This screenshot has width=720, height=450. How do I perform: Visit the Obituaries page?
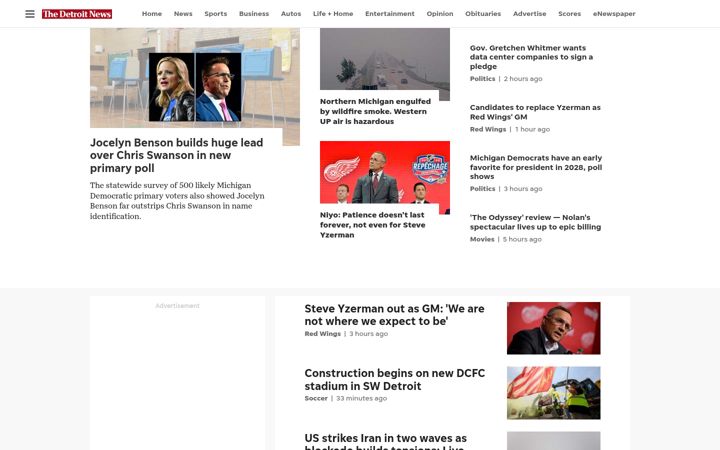[483, 14]
